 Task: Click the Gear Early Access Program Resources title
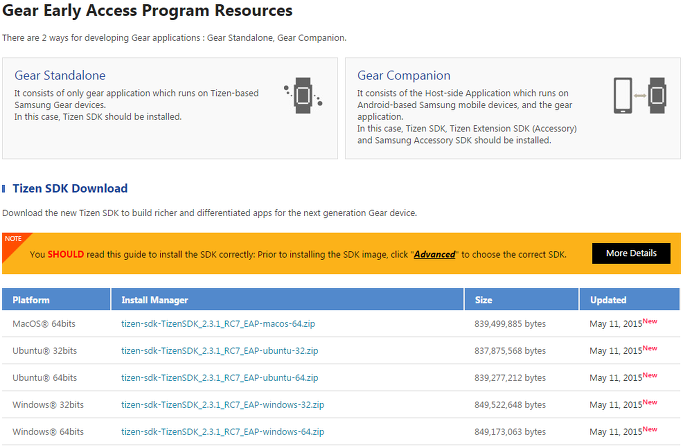(147, 10)
